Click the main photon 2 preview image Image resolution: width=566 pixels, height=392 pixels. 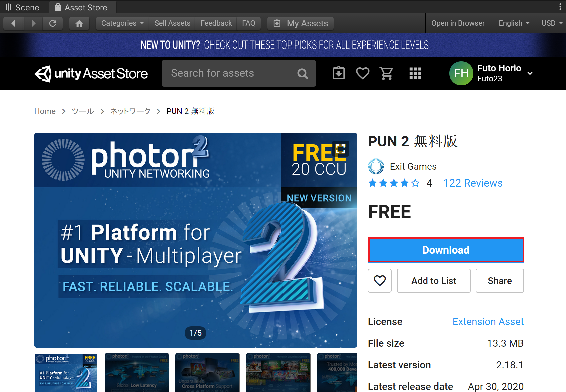[195, 240]
